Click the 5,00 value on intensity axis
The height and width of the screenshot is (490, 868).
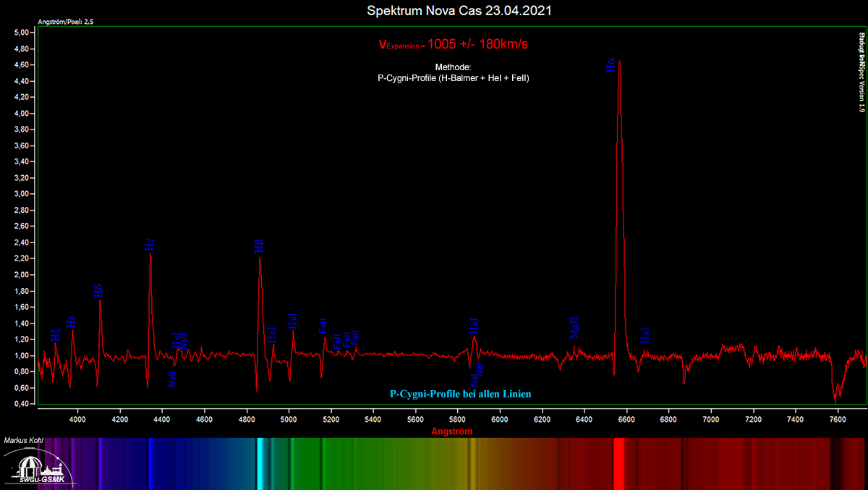click(x=21, y=33)
